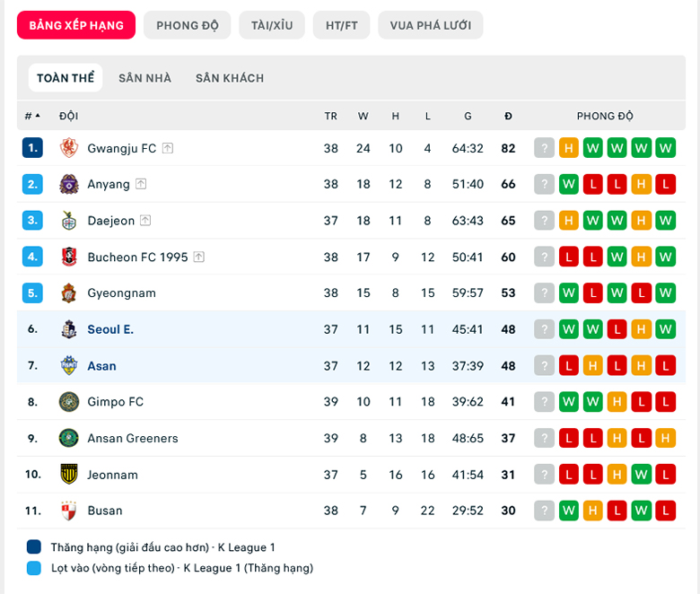Click the Gyeongnam club crest
The width and height of the screenshot is (700, 594).
pos(69,293)
